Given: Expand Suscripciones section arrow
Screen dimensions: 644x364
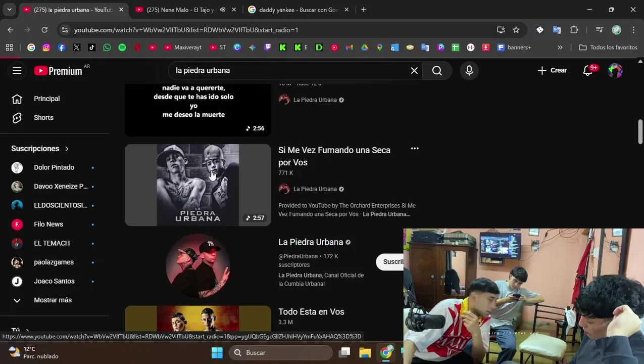Looking at the screenshot, I should [67, 149].
